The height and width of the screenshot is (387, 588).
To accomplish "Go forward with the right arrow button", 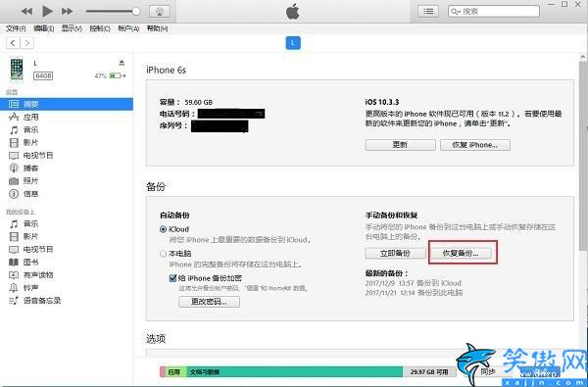I will click(x=27, y=43).
